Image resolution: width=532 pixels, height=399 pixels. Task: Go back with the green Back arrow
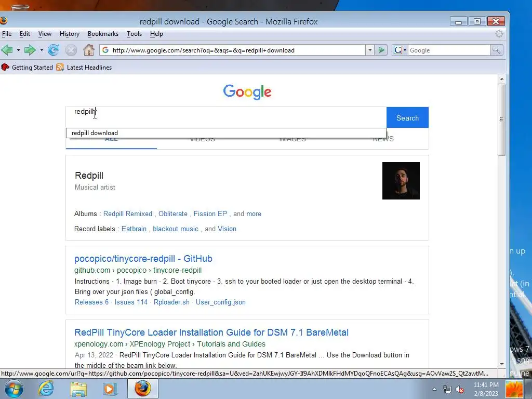[7, 50]
